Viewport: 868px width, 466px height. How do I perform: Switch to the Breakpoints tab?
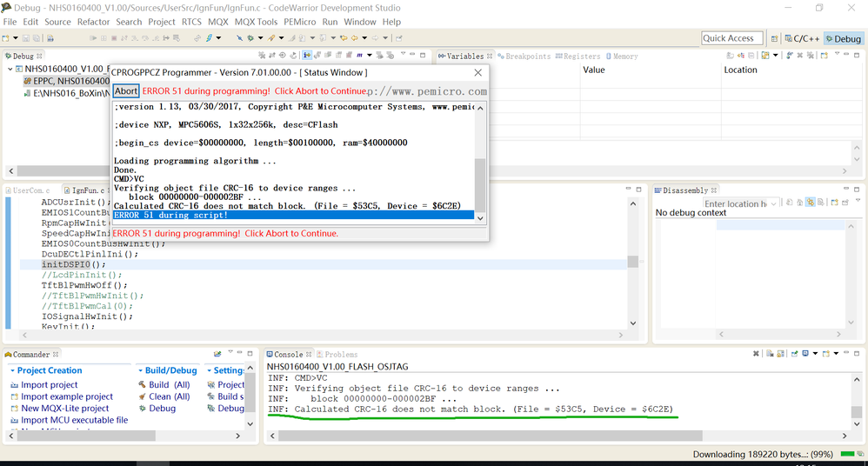(524, 56)
